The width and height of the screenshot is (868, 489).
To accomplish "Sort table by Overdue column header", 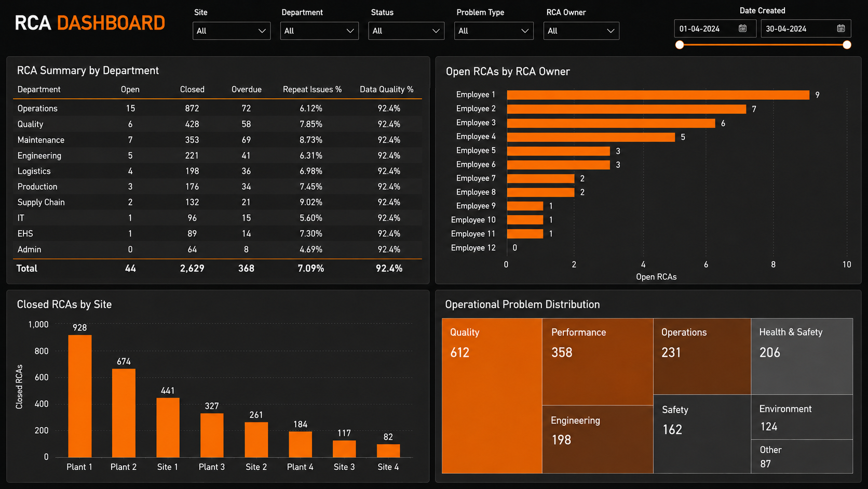I will 247,89.
